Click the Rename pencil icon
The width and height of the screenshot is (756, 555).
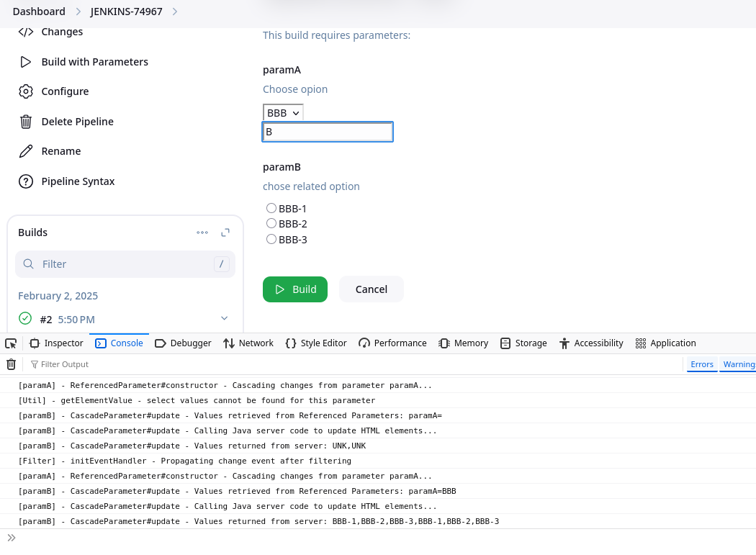[x=26, y=151]
